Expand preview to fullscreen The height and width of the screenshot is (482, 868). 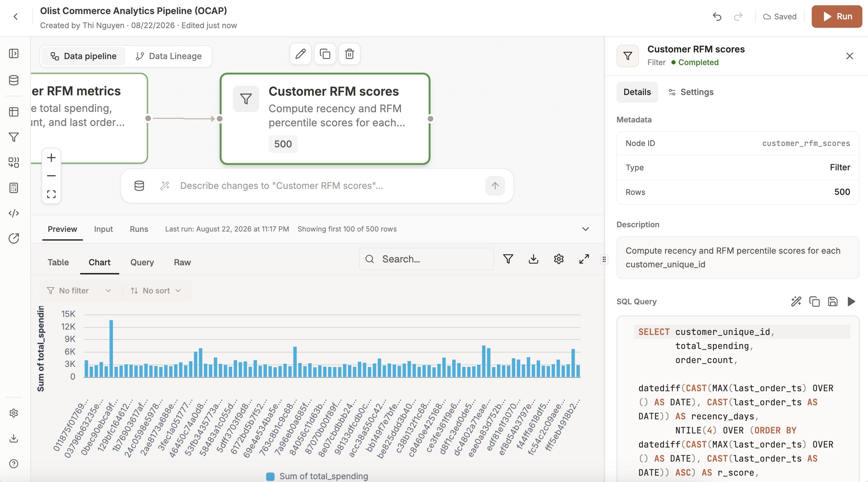584,259
